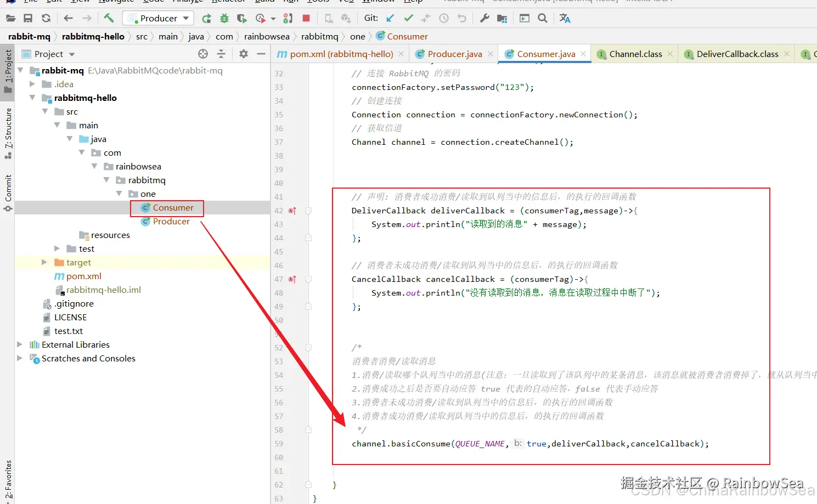Close the pom.xml editor tab

401,54
